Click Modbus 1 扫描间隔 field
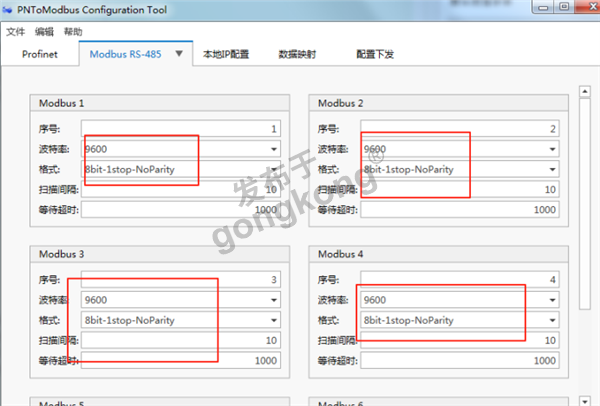 (181, 189)
